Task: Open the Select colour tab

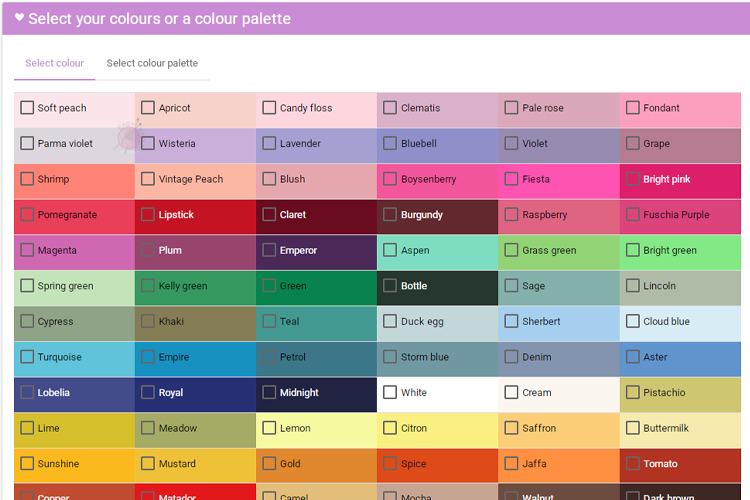Action: pos(54,63)
